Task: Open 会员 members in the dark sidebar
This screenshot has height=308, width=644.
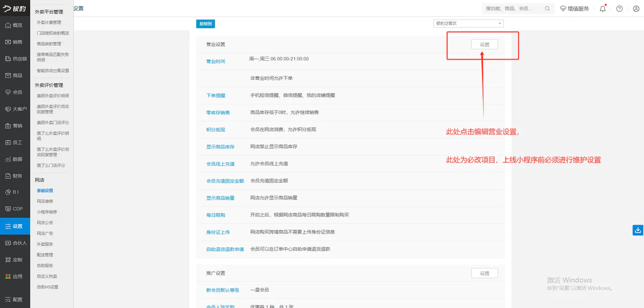Action: point(15,92)
